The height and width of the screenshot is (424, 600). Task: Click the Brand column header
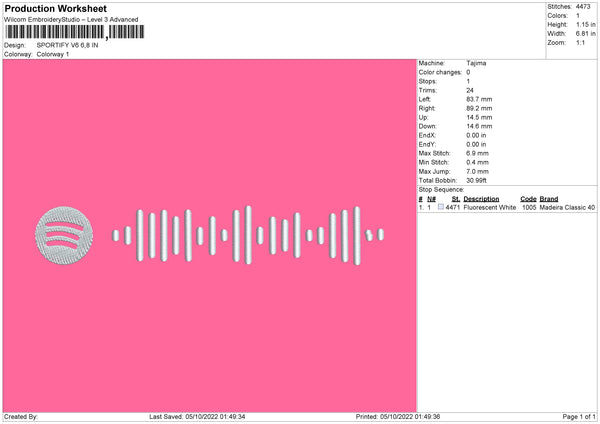pos(549,199)
